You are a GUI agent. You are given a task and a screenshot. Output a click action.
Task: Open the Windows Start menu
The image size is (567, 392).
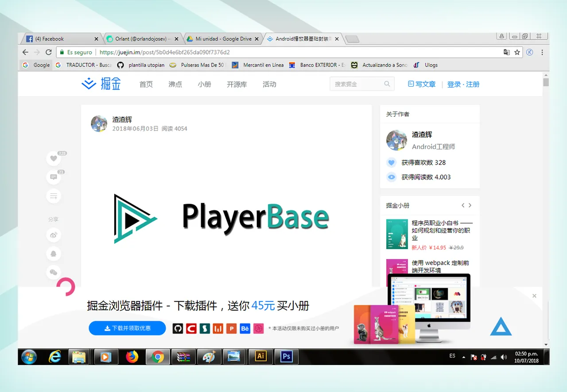pyautogui.click(x=29, y=356)
